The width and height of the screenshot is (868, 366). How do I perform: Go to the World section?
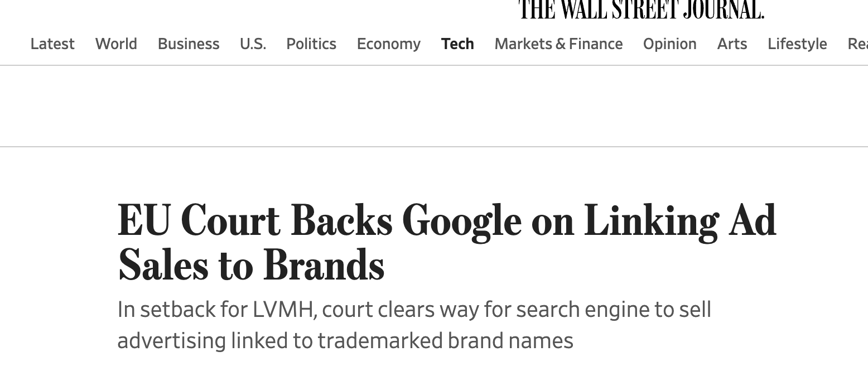(116, 44)
